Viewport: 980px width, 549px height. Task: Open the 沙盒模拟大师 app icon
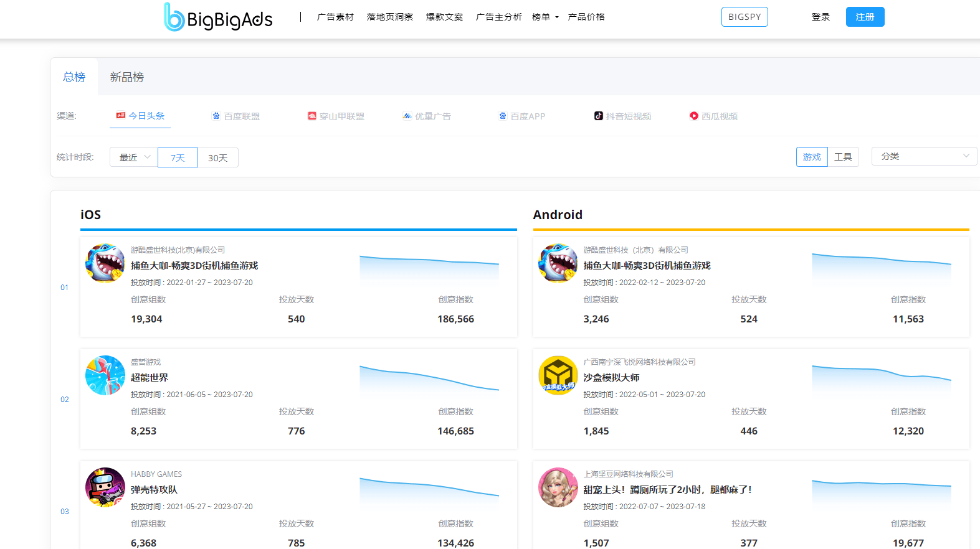coord(558,375)
